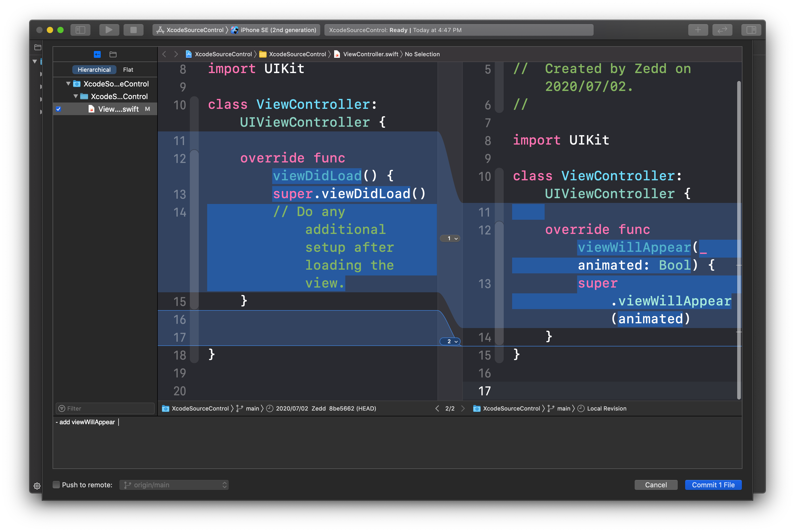
Task: Stop the running scheme
Action: 133,30
